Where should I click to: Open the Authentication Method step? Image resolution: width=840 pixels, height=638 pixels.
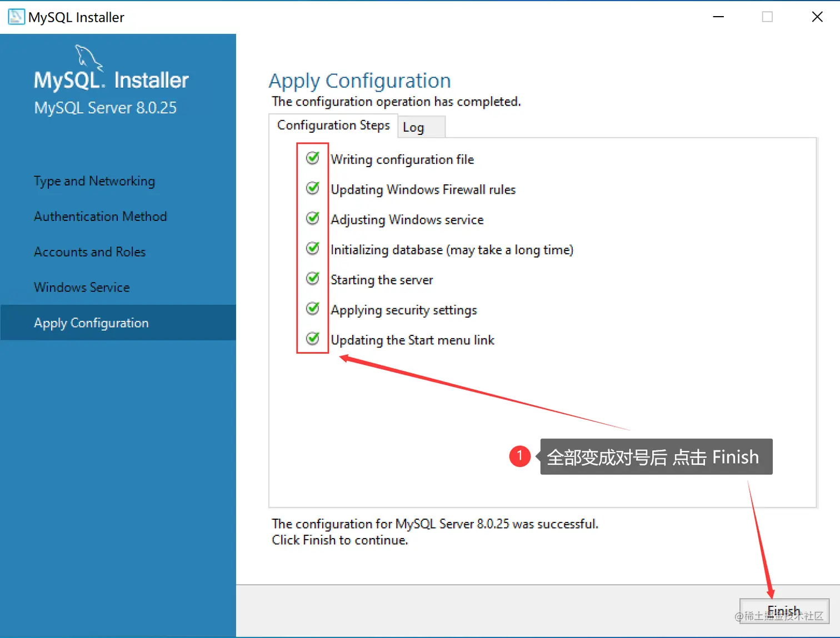pos(100,217)
